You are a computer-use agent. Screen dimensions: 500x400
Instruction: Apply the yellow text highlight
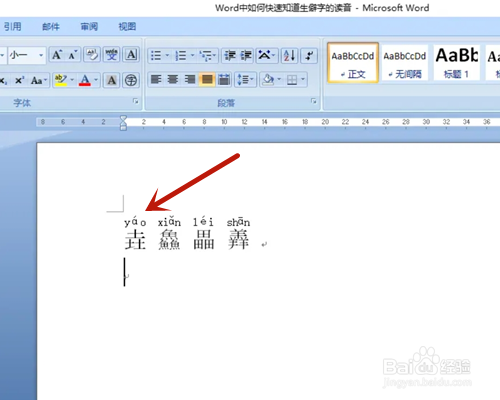click(x=60, y=80)
